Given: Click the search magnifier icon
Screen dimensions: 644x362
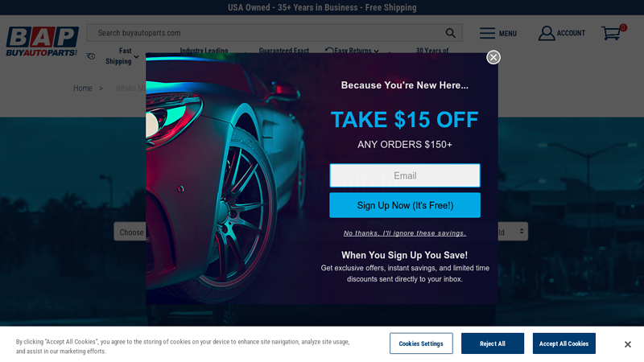Looking at the screenshot, I should click(450, 33).
